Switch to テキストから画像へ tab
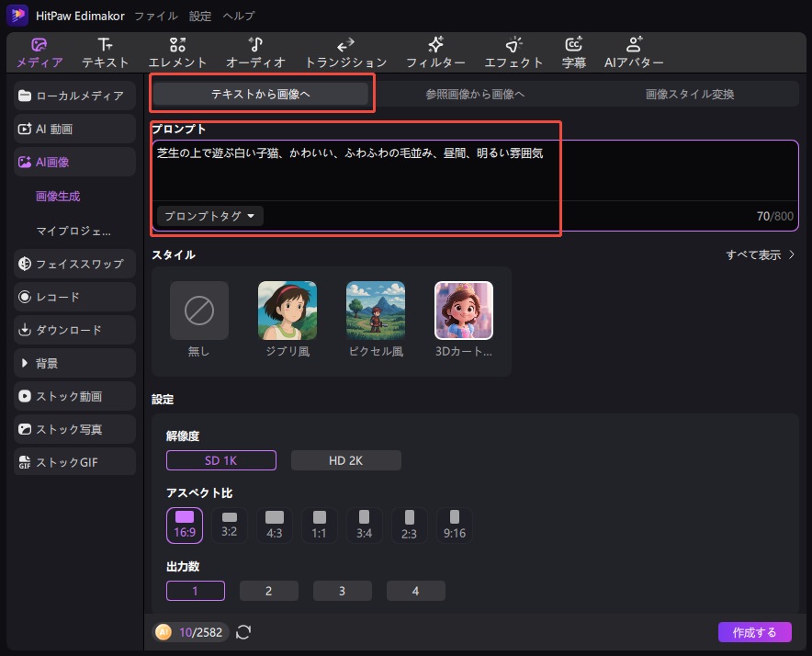This screenshot has height=656, width=812. click(261, 94)
